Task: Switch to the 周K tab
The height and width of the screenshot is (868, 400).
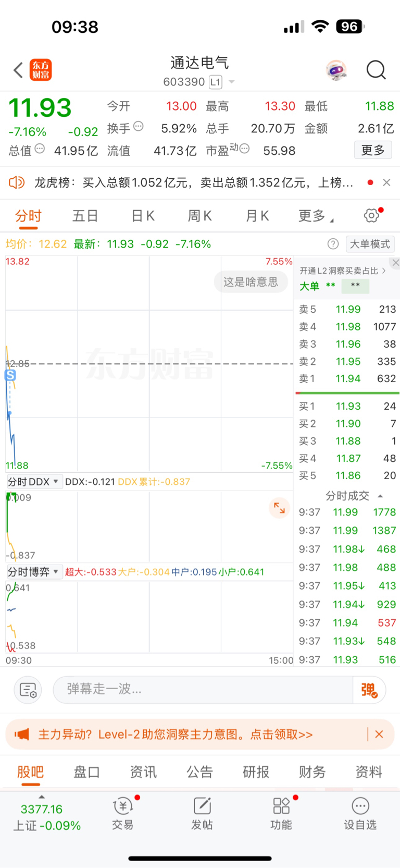Action: pyautogui.click(x=199, y=216)
